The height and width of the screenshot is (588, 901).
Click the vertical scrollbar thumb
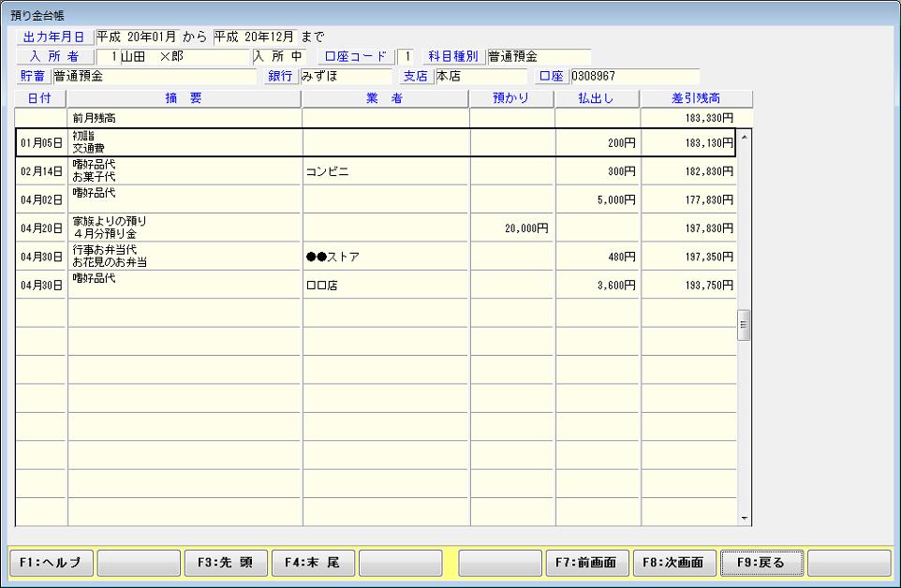pyautogui.click(x=745, y=325)
